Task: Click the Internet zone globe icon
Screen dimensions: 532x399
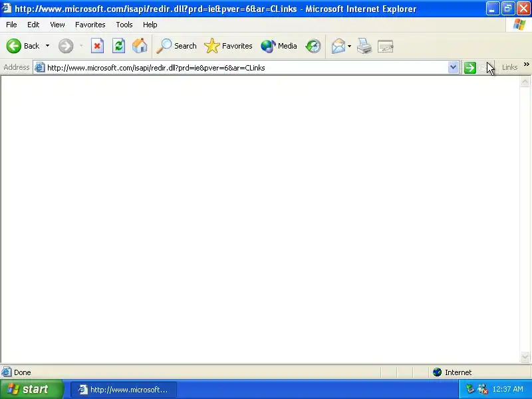Action: pos(437,372)
